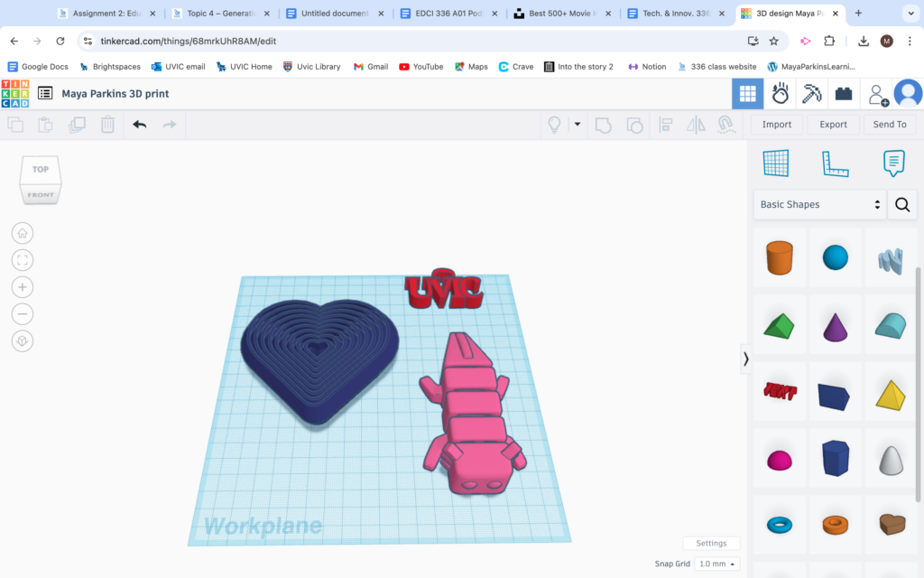Toggle show all hidden objects lightbulb

tap(554, 125)
